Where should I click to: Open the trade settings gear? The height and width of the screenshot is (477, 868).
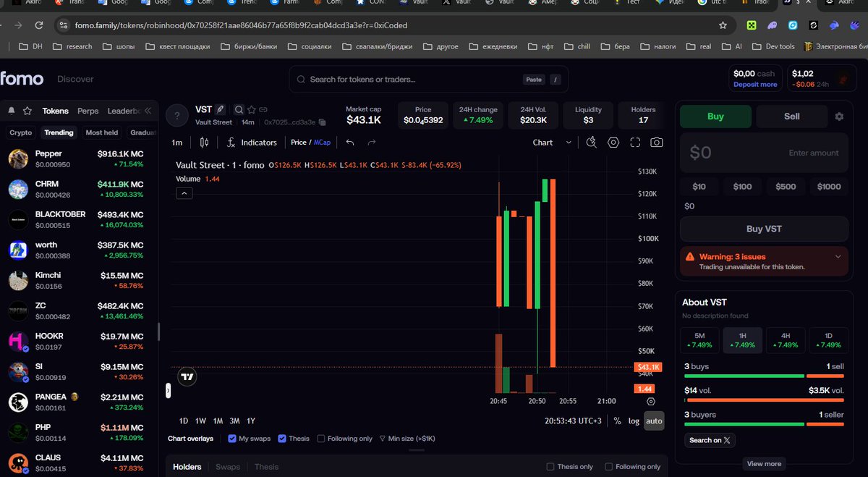click(839, 117)
